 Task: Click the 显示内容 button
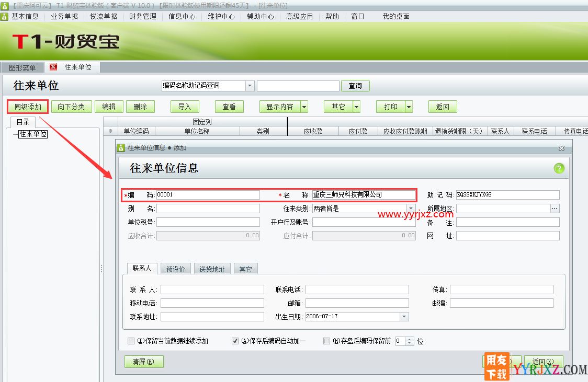tap(280, 107)
